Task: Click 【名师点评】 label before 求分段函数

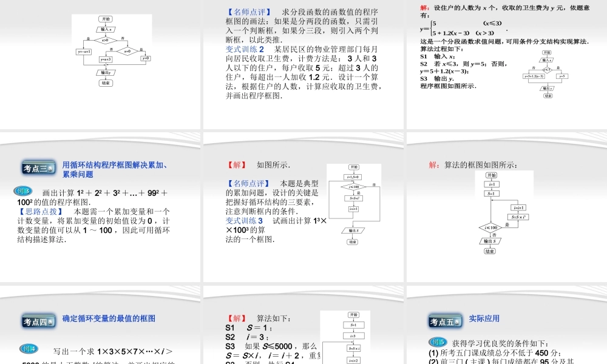Action: pyautogui.click(x=248, y=12)
